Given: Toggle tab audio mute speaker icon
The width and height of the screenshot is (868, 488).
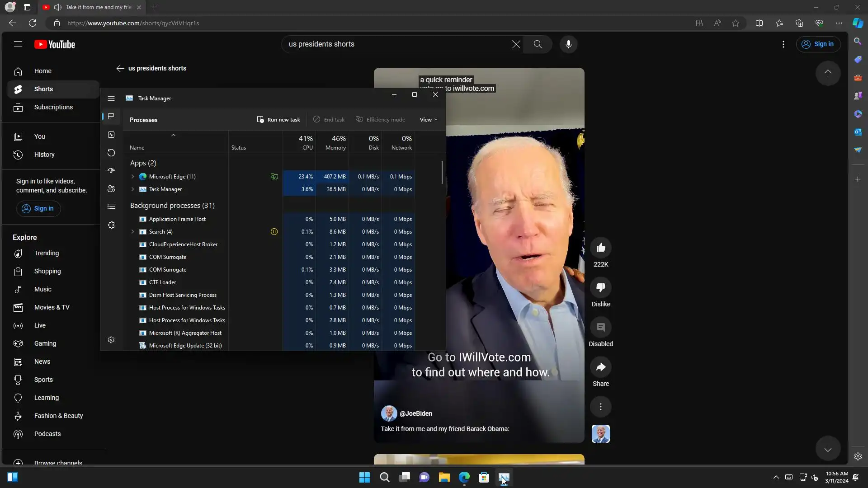Looking at the screenshot, I should (x=58, y=7).
